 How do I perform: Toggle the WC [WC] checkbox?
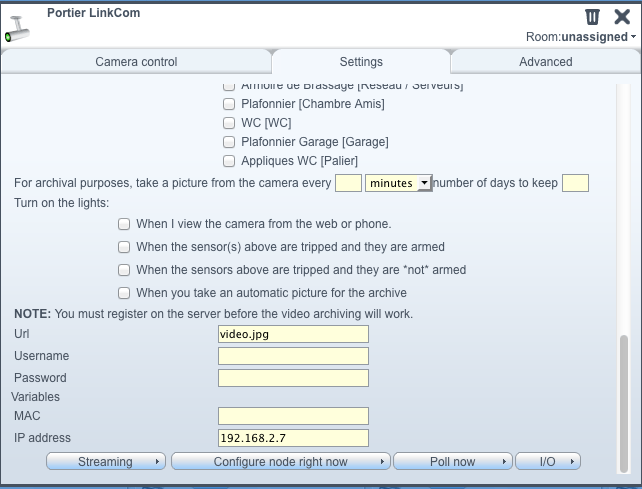(229, 123)
